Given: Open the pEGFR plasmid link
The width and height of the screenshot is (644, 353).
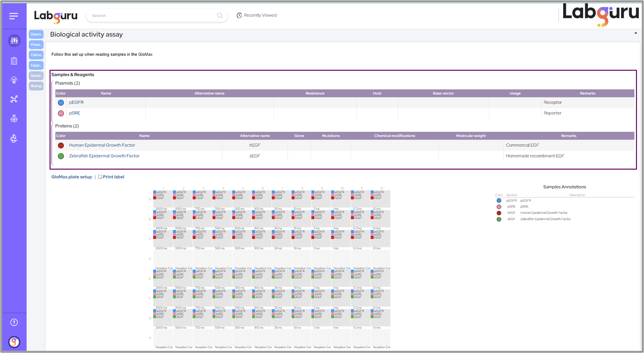Looking at the screenshot, I should coord(76,102).
